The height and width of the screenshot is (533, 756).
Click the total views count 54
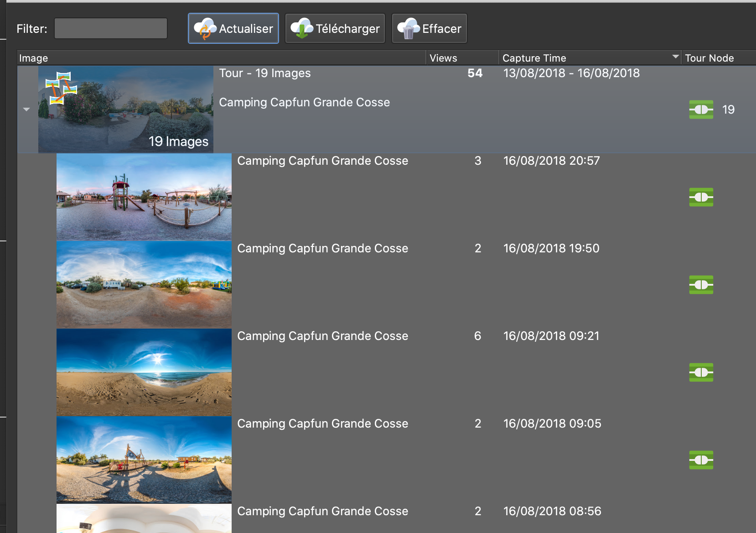(475, 73)
